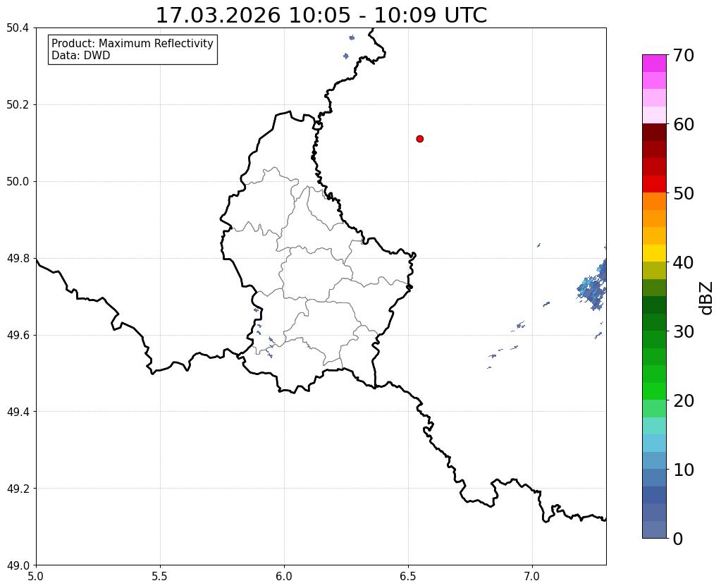Click the dark maroon colorbar swatch below 60
The width and height of the screenshot is (721, 588).
coord(654,133)
